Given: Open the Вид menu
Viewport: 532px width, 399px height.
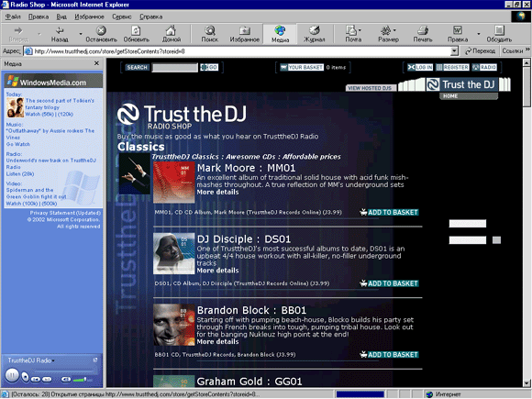Looking at the screenshot, I should [61, 17].
